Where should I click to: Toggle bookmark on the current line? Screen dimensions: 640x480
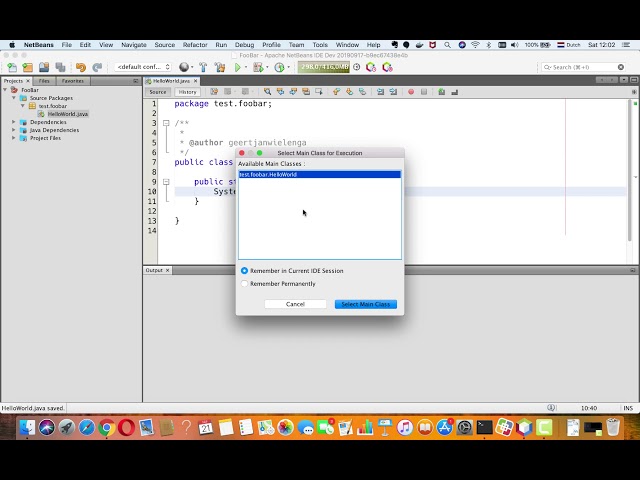(x=362, y=92)
